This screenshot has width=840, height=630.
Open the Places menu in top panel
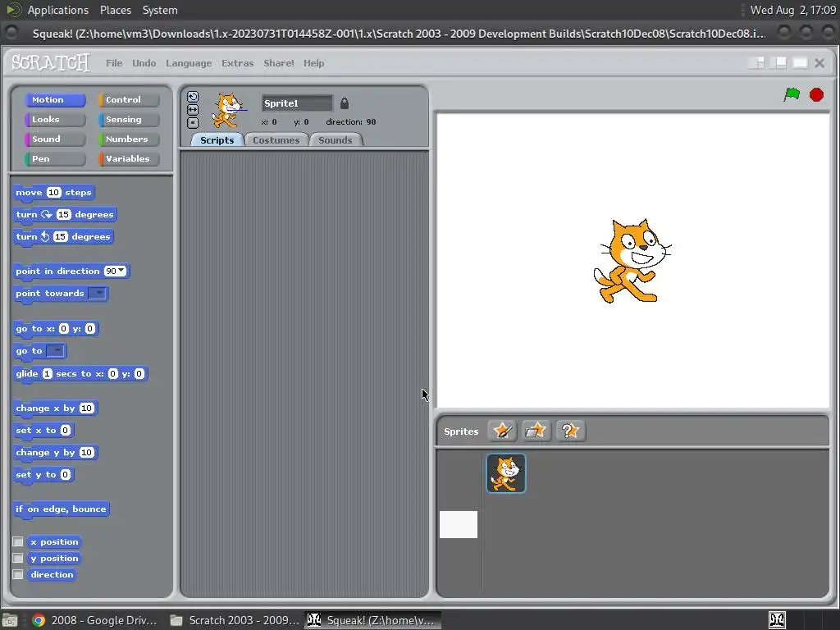[115, 10]
